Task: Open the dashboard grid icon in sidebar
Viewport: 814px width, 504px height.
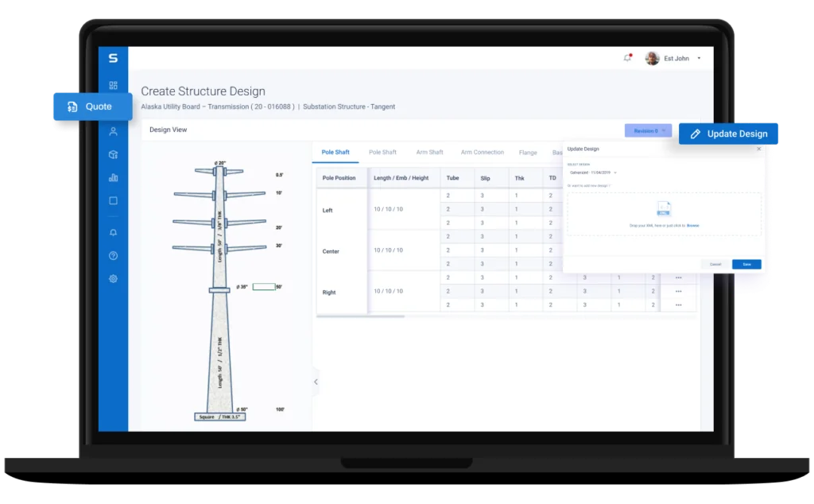Action: pyautogui.click(x=113, y=85)
